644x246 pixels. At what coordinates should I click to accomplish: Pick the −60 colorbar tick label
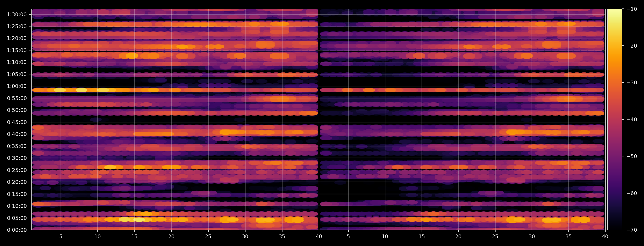tap(632, 193)
